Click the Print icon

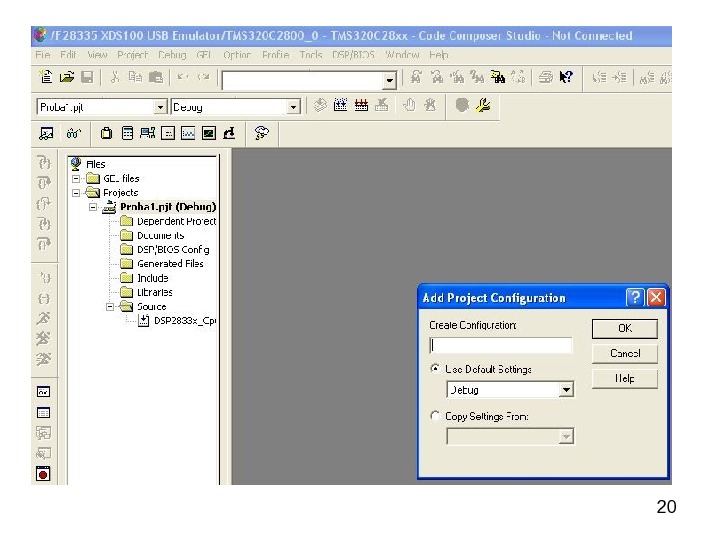tap(546, 77)
